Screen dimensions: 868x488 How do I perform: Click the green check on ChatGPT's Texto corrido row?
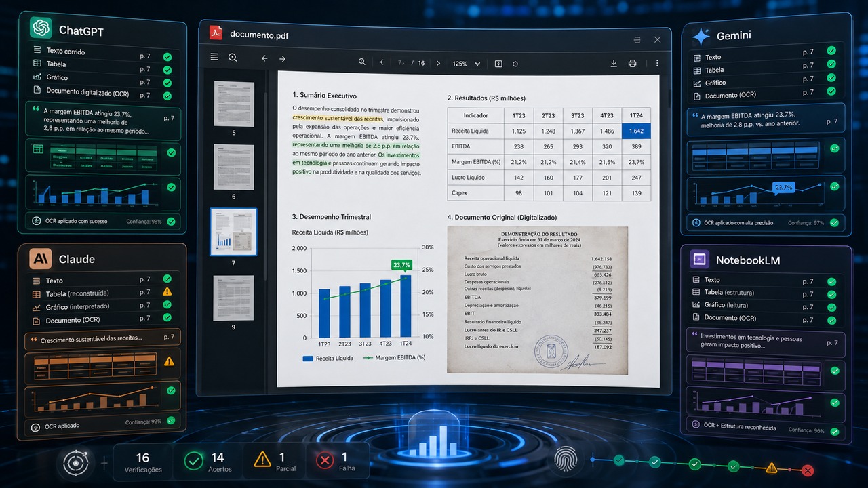(167, 56)
